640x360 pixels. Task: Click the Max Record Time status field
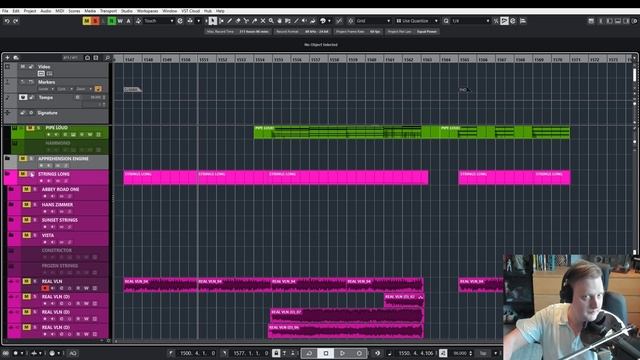[x=237, y=31]
